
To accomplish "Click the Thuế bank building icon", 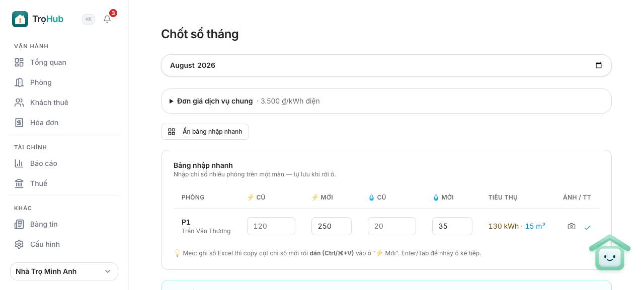I will [19, 183].
